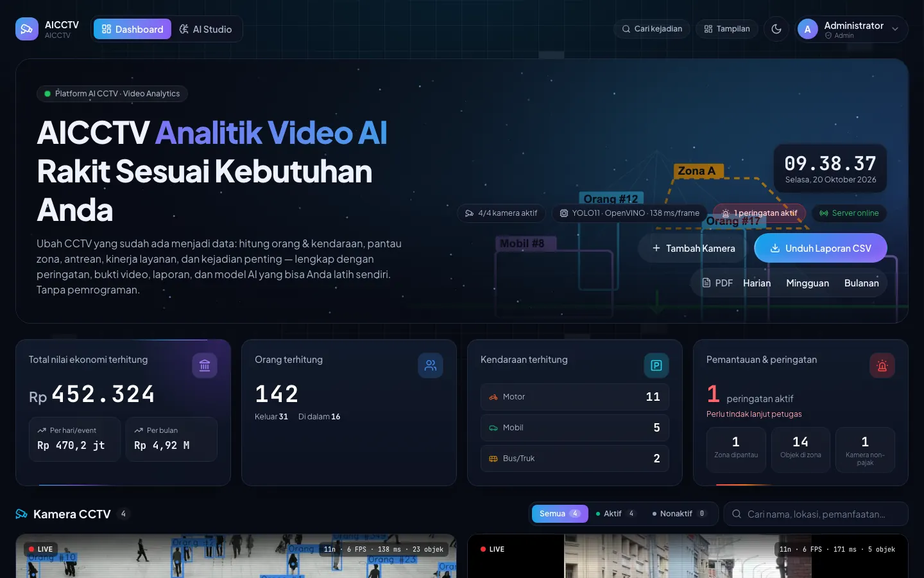Screen dimensions: 924x578
Task: Open the 1 peringatan aktif alert chip
Action: [760, 213]
